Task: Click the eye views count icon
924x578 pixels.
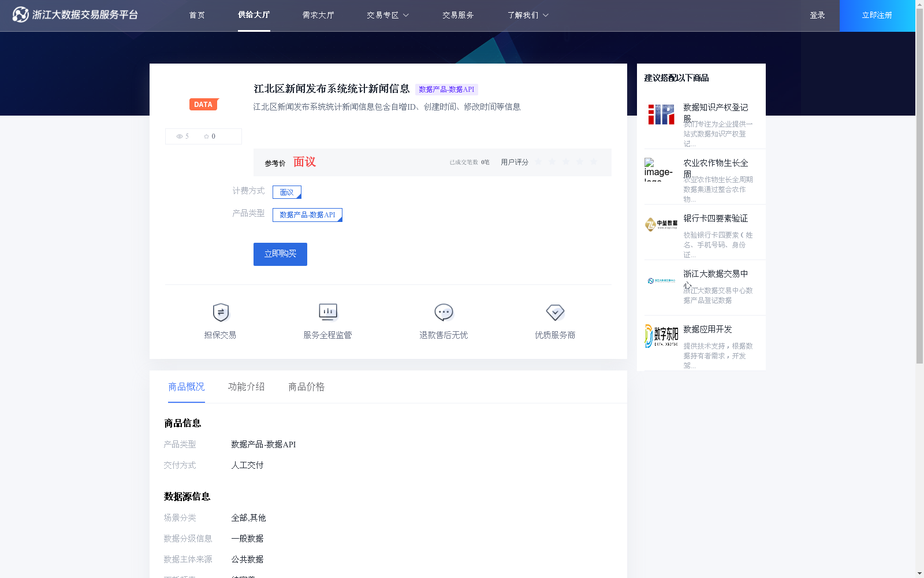Action: 180,136
